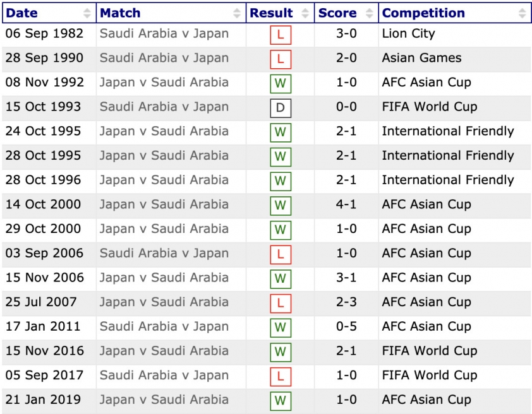Sort by Score column sort arrows
This screenshot has height=414, width=532.
click(370, 13)
